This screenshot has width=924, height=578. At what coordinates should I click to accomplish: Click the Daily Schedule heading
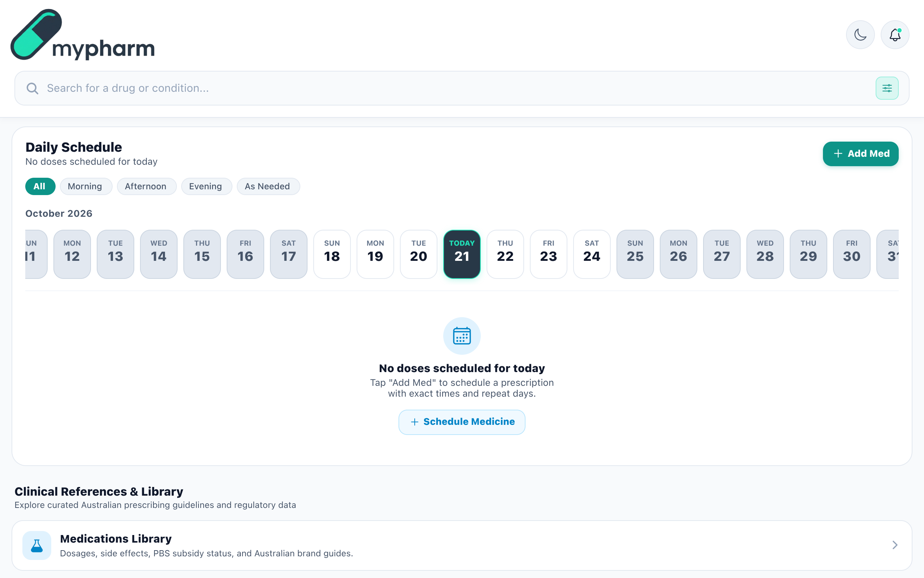(74, 147)
